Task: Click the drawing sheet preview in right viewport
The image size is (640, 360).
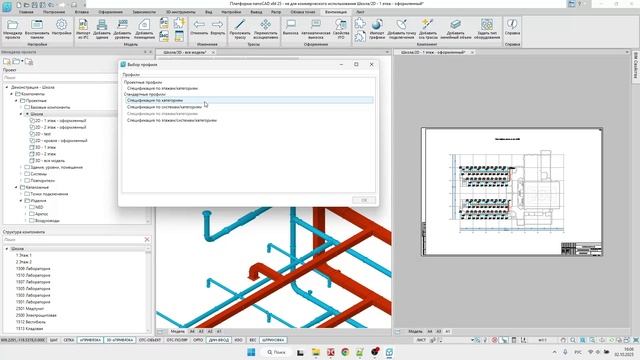Action: (512, 192)
